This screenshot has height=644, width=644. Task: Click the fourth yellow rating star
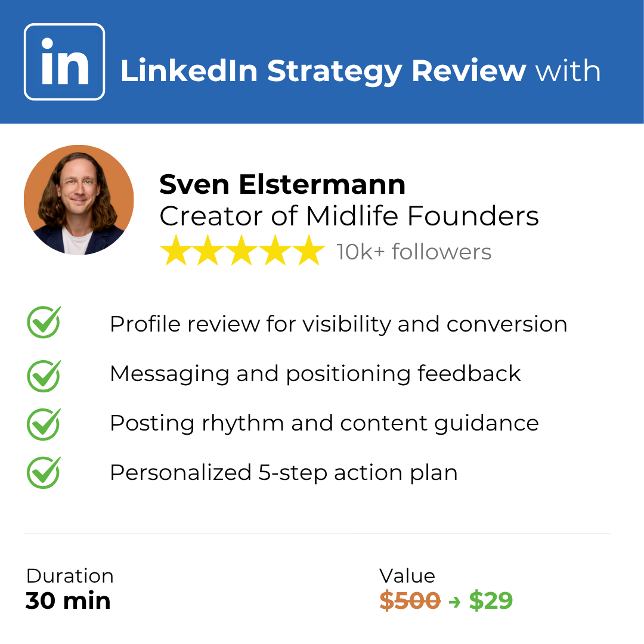click(x=275, y=250)
